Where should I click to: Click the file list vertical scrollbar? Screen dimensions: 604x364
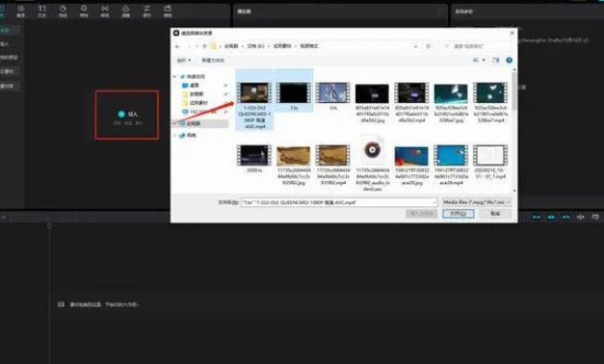(514, 131)
